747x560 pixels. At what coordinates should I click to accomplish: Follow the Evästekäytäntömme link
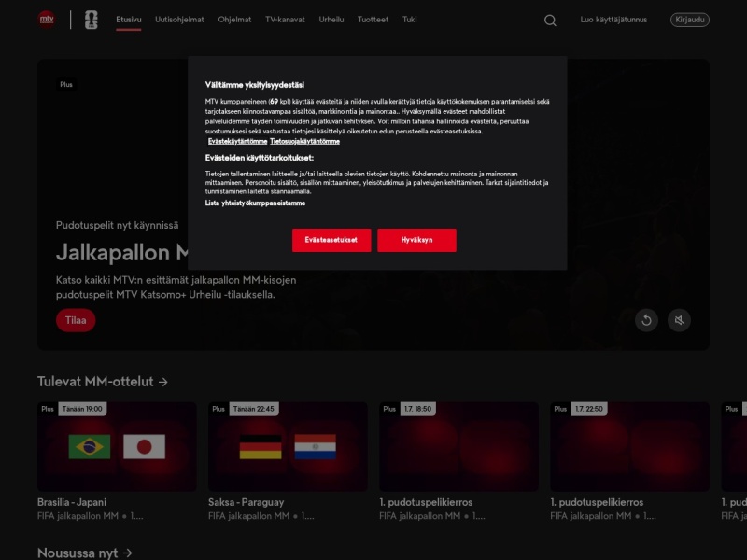click(238, 142)
